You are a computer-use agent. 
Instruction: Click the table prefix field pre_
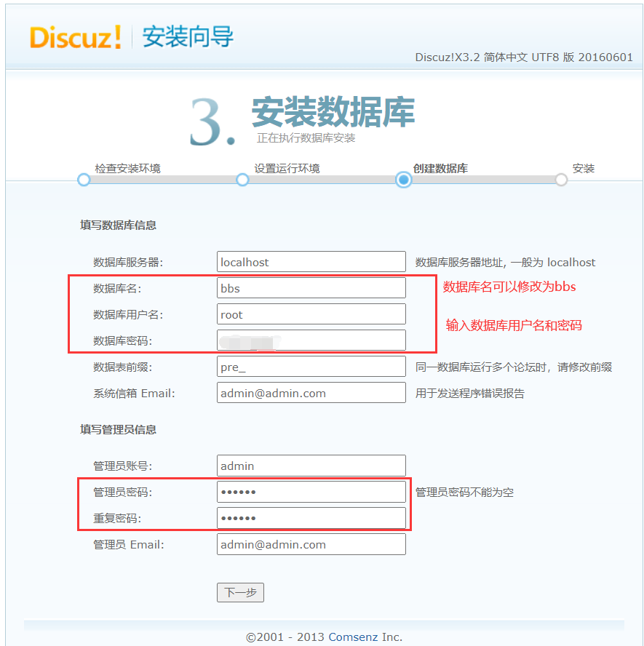click(311, 367)
